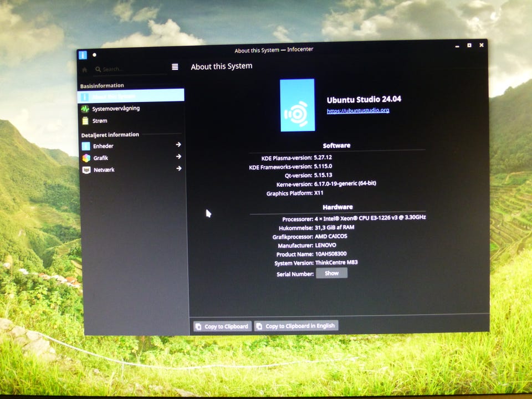Click the home icon in the sidebar
Screen dimensions: 532x399
click(84, 70)
